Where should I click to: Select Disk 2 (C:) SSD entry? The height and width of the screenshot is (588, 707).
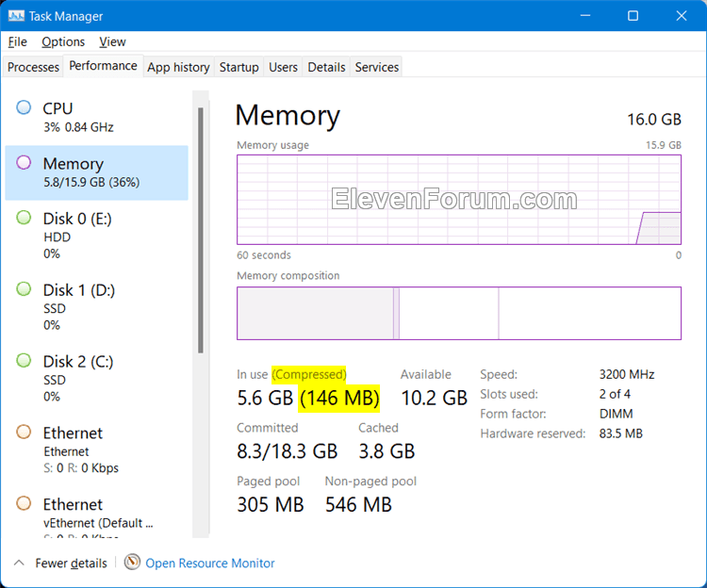(x=96, y=379)
